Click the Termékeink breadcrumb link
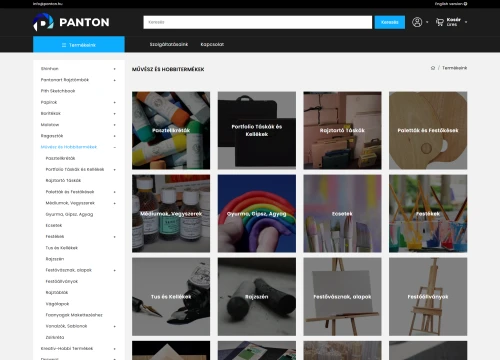This screenshot has width=500, height=360. pos(455,68)
